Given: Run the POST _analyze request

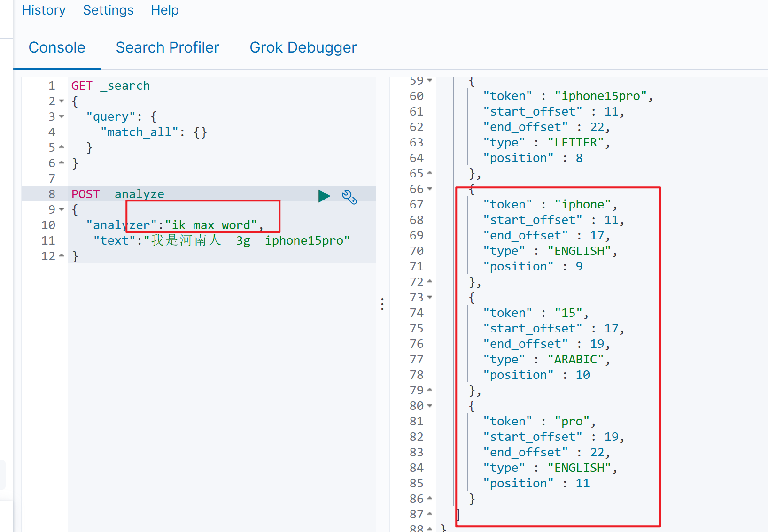Looking at the screenshot, I should [324, 196].
